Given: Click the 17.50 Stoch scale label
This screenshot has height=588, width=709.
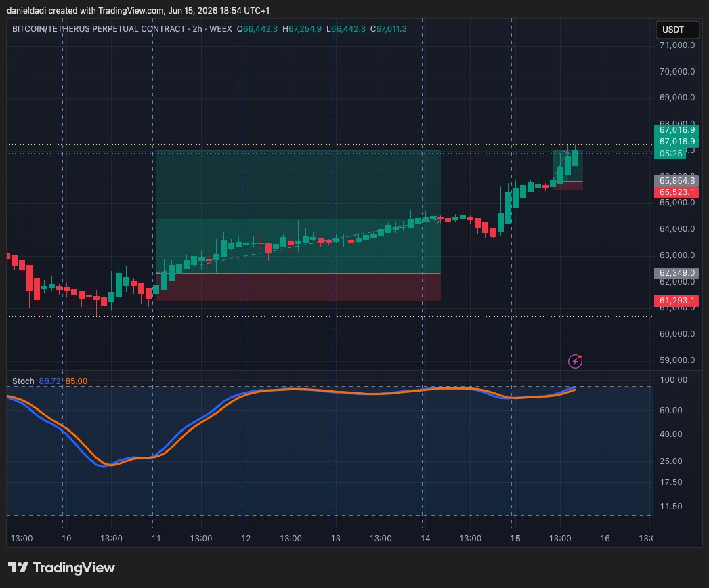Looking at the screenshot, I should click(671, 482).
